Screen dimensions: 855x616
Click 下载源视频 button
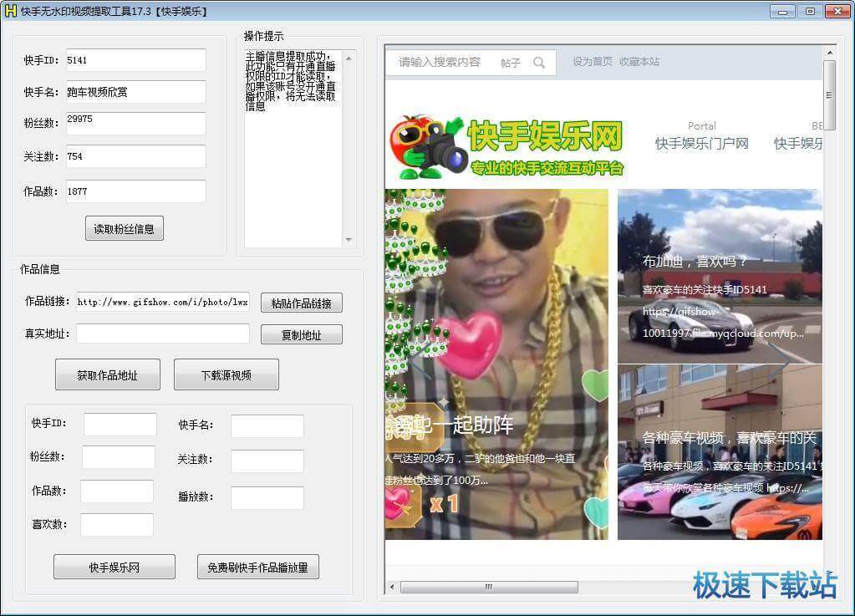pos(226,374)
